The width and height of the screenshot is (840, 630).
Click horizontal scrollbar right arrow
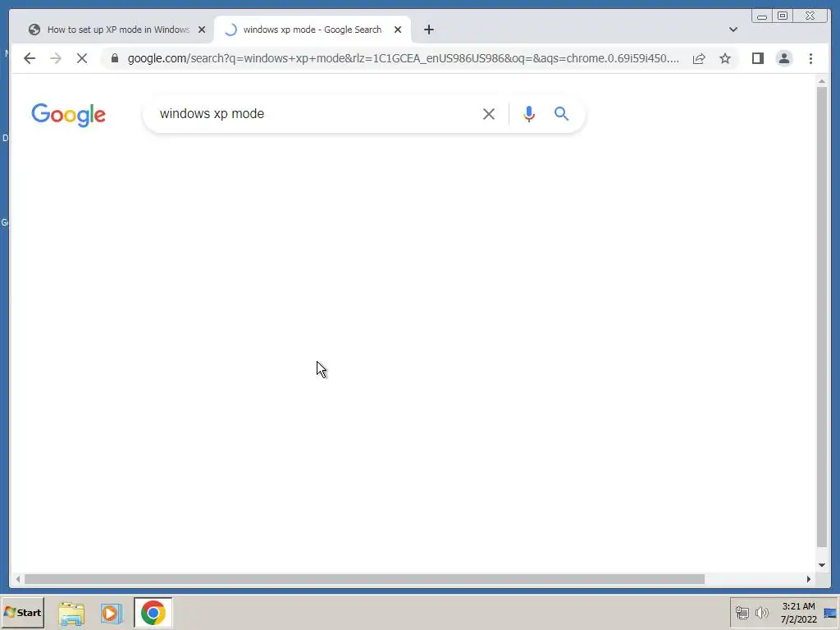click(809, 578)
